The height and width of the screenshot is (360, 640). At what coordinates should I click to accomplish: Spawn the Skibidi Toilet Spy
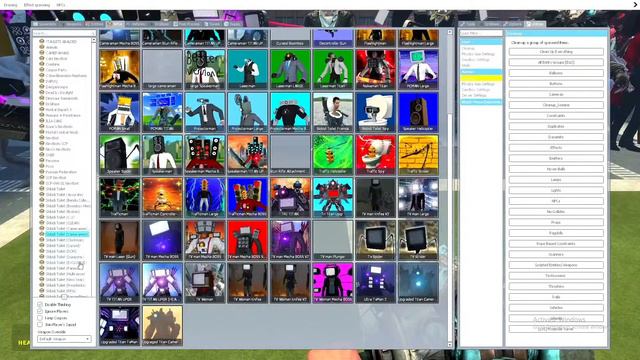(x=376, y=112)
